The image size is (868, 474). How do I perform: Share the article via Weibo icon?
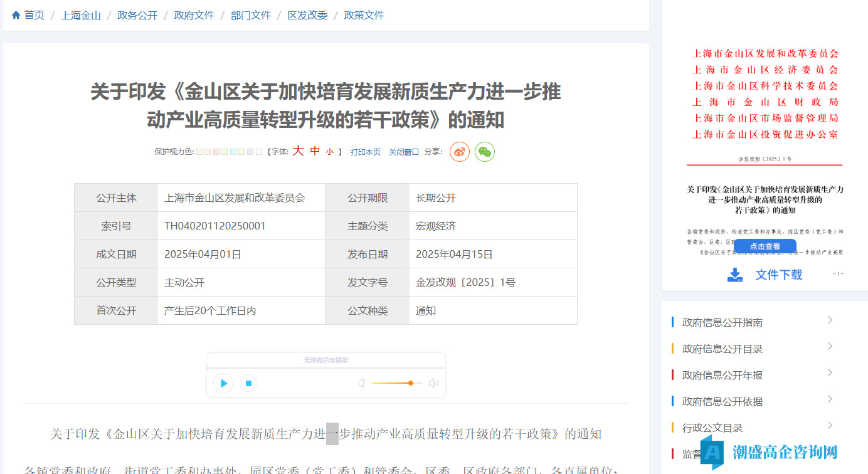(x=459, y=152)
